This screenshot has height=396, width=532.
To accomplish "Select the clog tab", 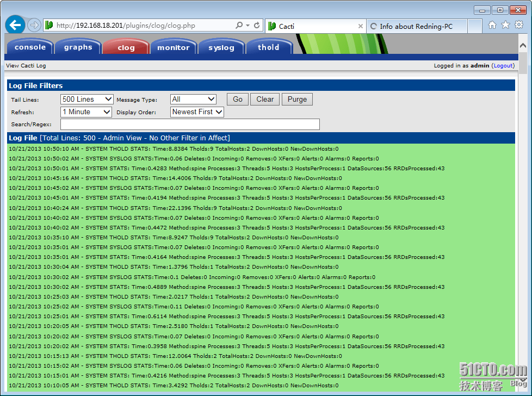I will coord(126,47).
